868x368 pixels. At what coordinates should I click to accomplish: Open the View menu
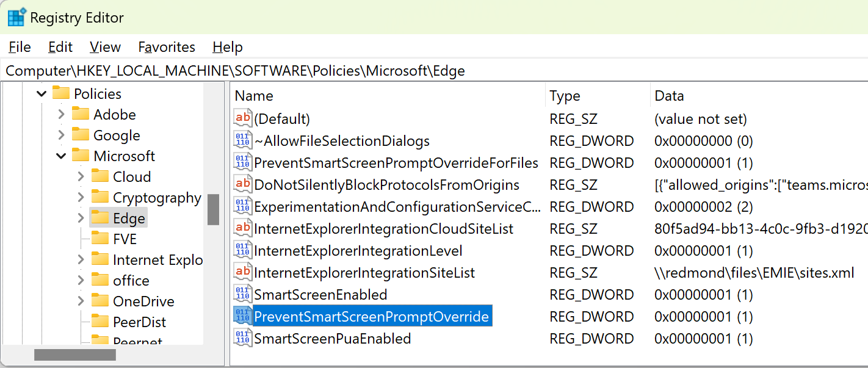pos(105,47)
